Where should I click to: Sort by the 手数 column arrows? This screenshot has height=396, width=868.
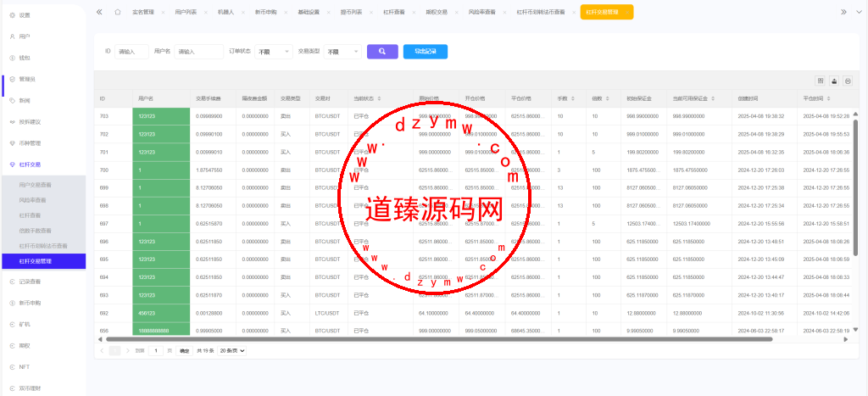(572, 98)
